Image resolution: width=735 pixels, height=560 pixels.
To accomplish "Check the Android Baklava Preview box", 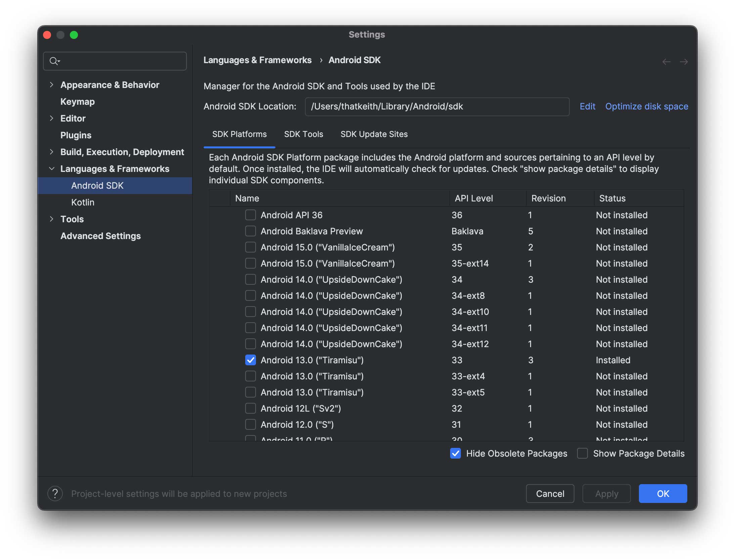I will click(x=250, y=231).
